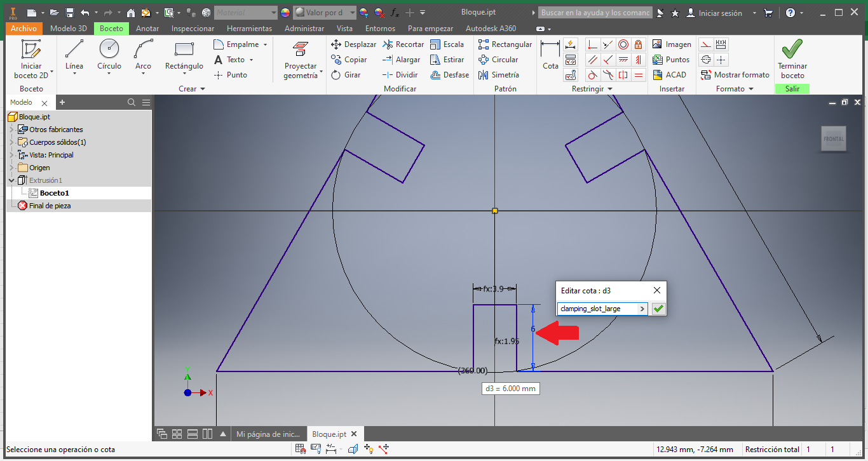Expand the Crear panel dropdown

coord(192,89)
